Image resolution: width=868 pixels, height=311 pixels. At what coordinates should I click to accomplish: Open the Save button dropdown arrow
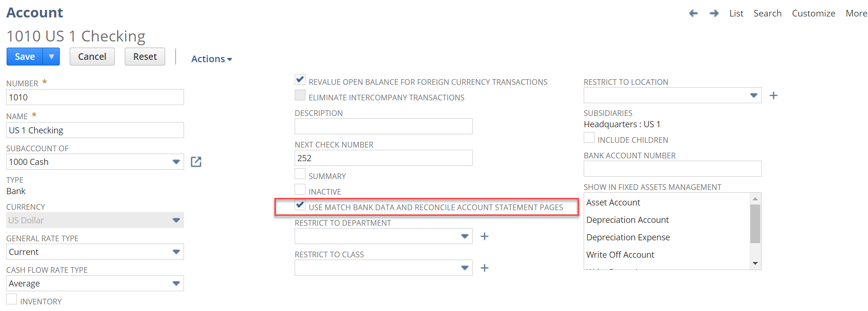51,57
